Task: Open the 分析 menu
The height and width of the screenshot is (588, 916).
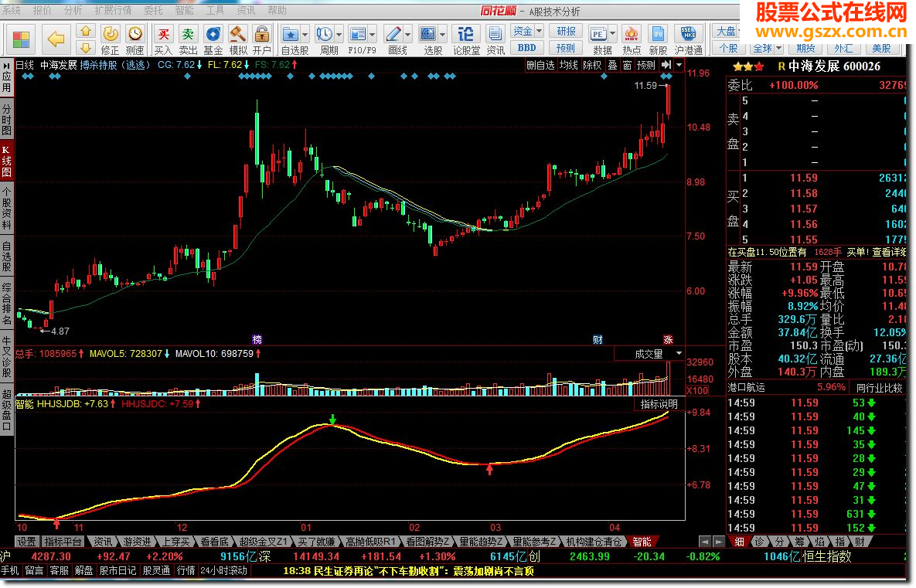Action: (x=73, y=11)
